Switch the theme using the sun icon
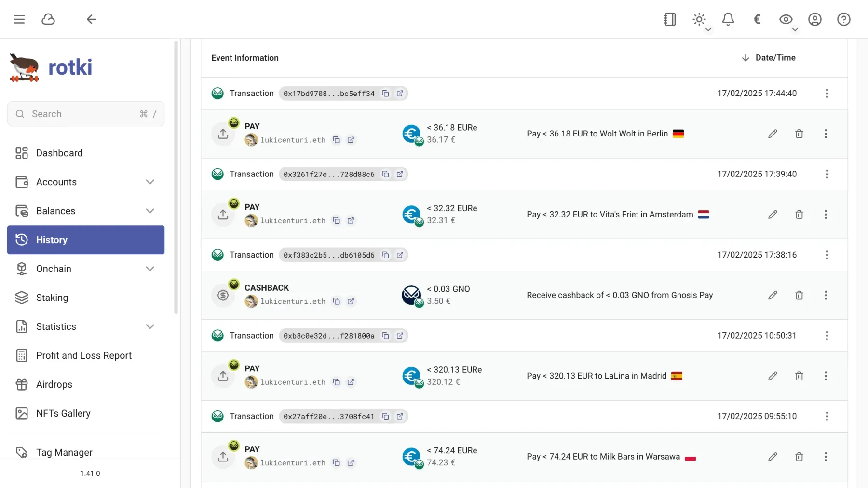Viewport: 868px width, 488px height. pos(699,18)
